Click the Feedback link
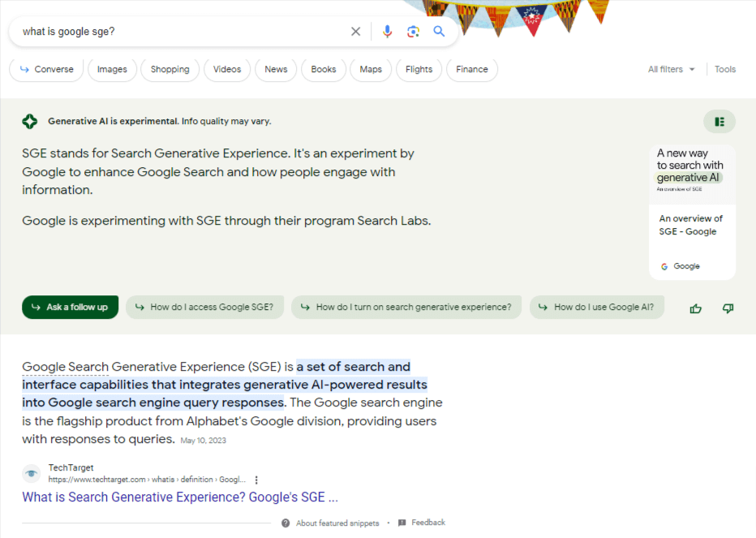756x538 pixels. tap(428, 523)
